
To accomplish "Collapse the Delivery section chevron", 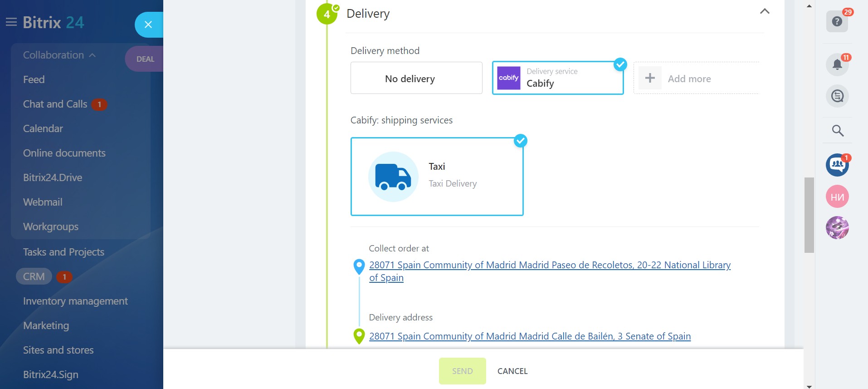I will coord(765,11).
